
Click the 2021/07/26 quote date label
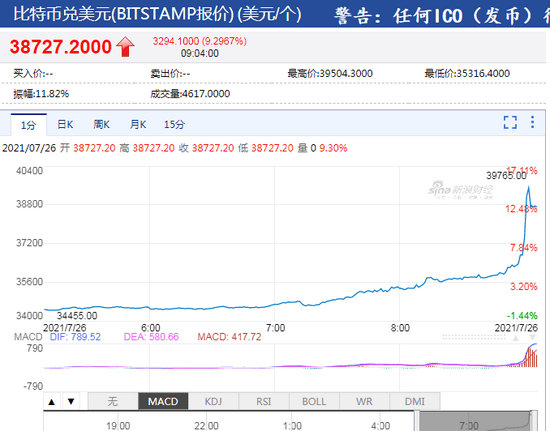[x=29, y=148]
